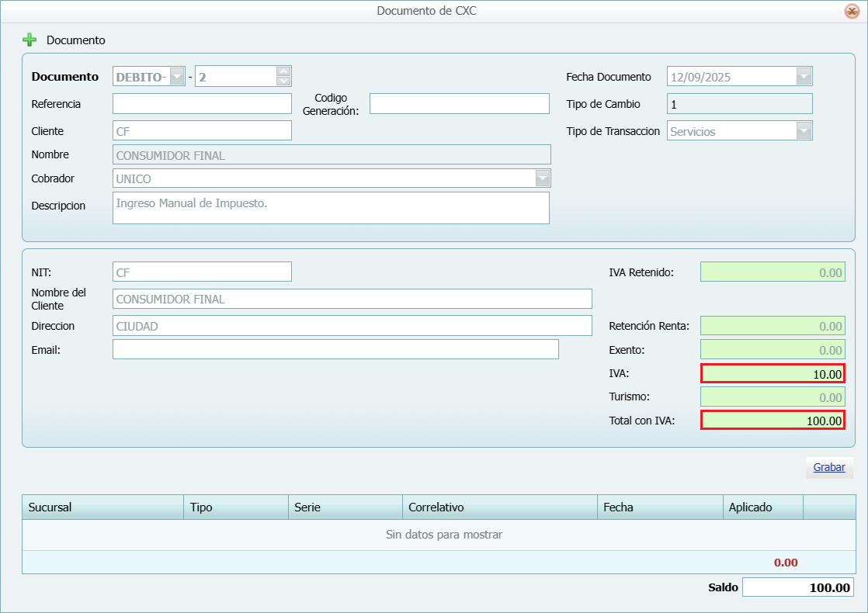Click the Grabar link
Screen dimensions: 868x613
pyautogui.click(x=828, y=467)
